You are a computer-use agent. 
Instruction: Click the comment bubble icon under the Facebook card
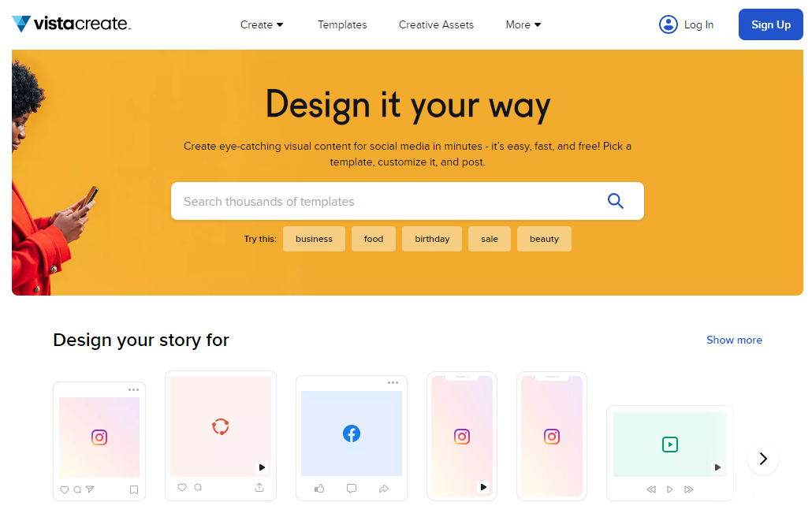(x=351, y=489)
